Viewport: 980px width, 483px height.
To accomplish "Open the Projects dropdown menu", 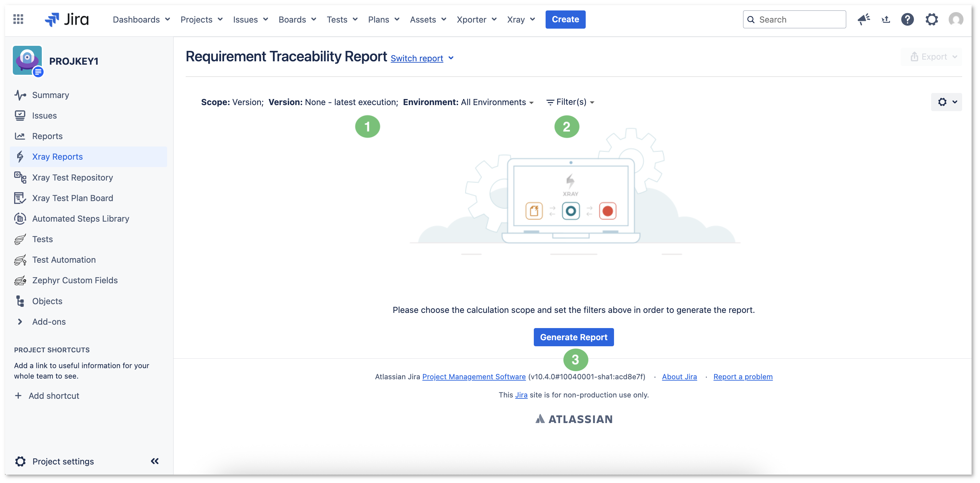I will point(202,20).
